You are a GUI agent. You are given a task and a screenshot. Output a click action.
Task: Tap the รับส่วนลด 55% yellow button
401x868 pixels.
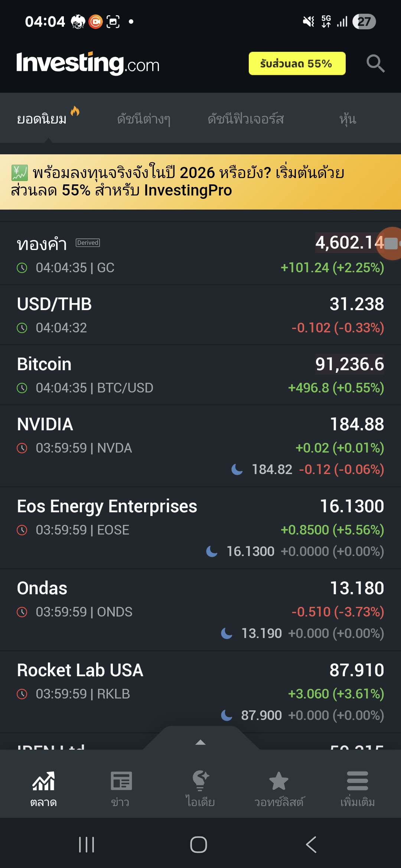(297, 63)
